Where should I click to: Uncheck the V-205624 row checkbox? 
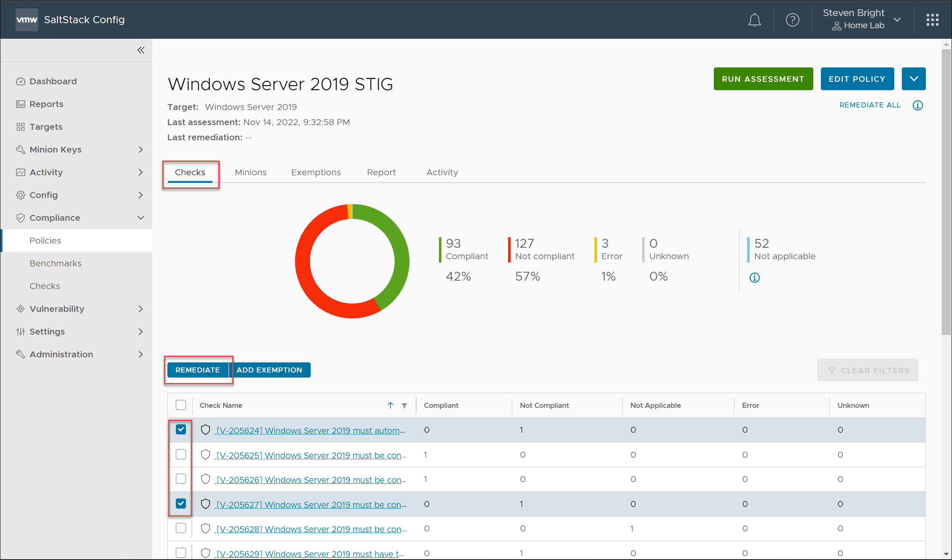pyautogui.click(x=181, y=429)
